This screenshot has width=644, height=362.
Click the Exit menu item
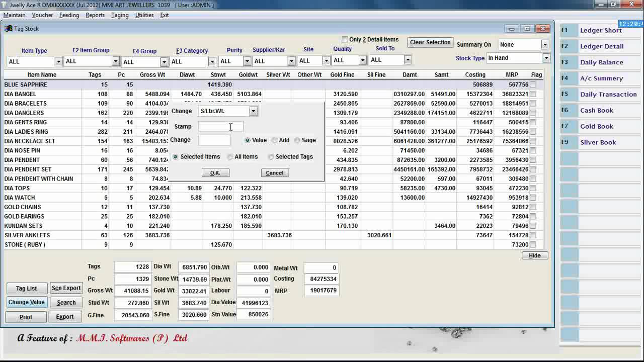tap(165, 15)
